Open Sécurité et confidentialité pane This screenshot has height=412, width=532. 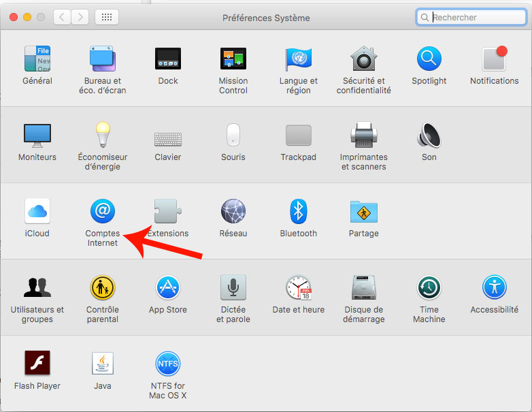point(363,59)
